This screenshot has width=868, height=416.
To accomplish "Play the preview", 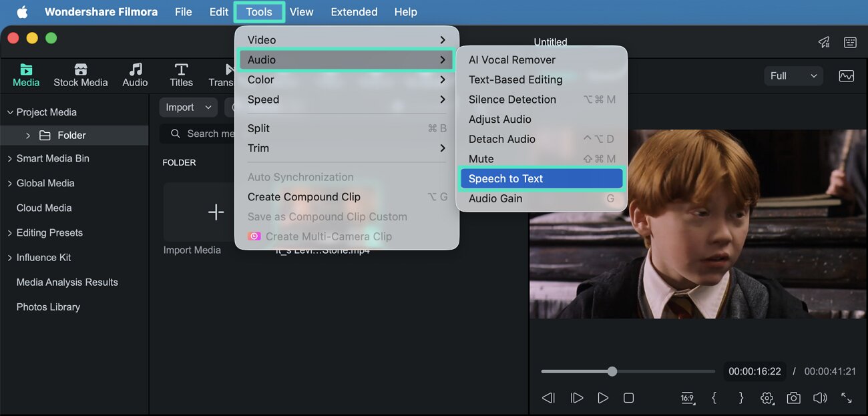I will 603,398.
